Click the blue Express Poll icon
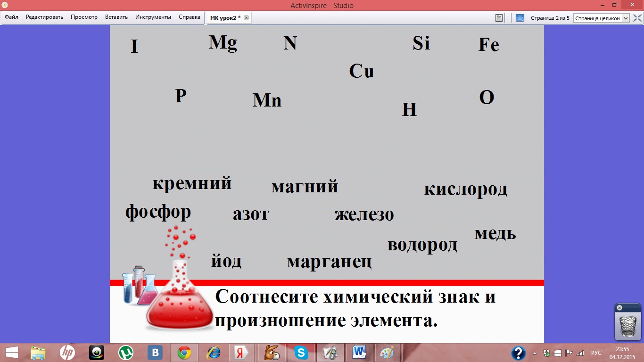 tap(520, 18)
